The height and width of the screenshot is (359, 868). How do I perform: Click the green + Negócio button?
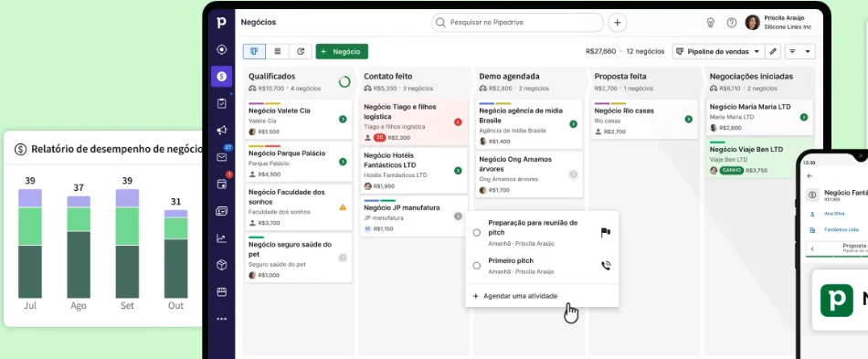pyautogui.click(x=342, y=51)
